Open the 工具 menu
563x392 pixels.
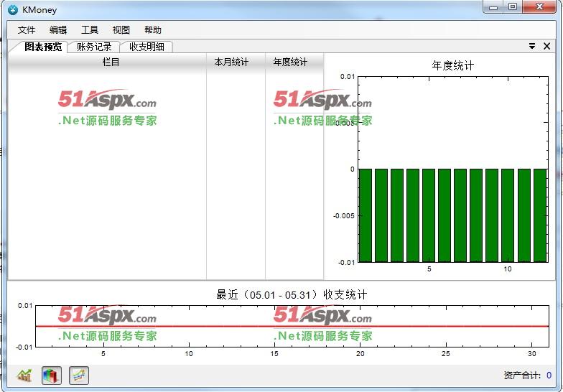89,30
